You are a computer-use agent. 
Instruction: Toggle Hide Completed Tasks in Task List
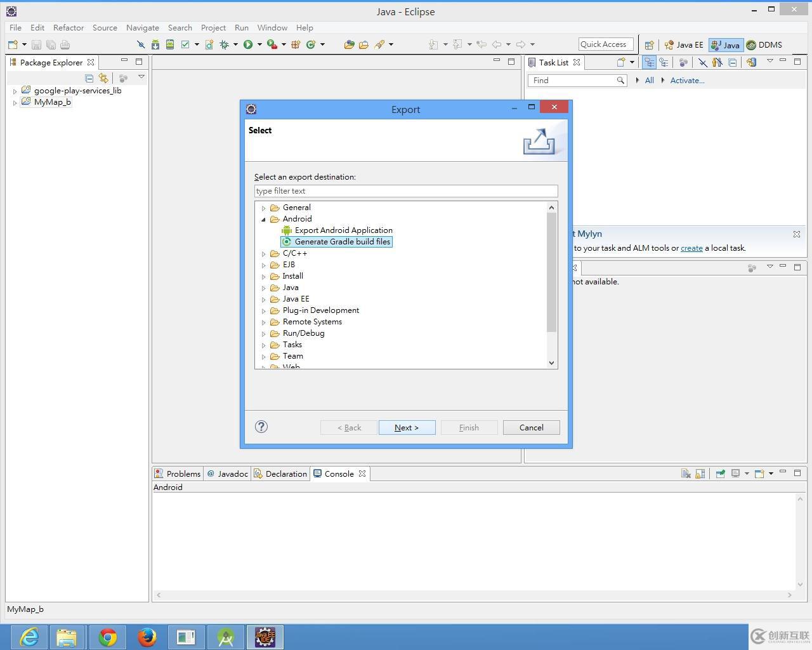pyautogui.click(x=702, y=62)
